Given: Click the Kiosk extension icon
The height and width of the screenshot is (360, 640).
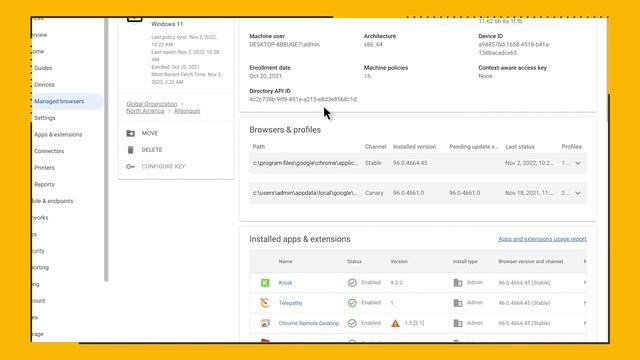Looking at the screenshot, I should pos(265,282).
